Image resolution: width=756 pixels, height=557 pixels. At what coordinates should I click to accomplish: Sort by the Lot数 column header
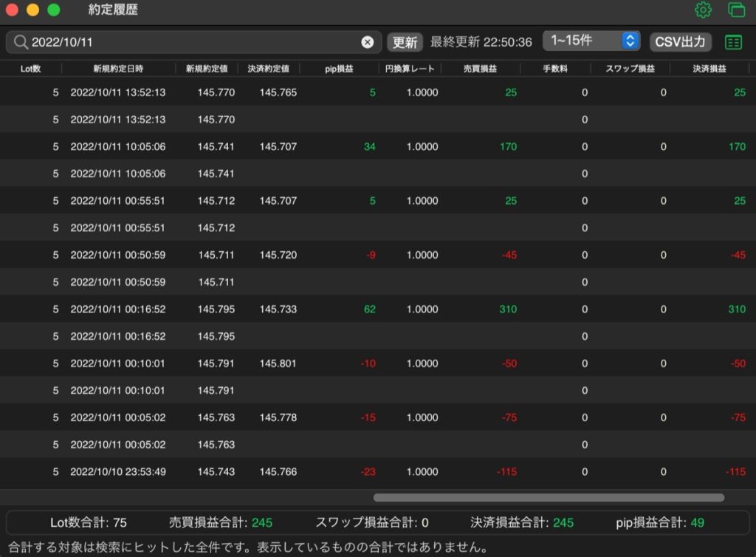click(30, 69)
